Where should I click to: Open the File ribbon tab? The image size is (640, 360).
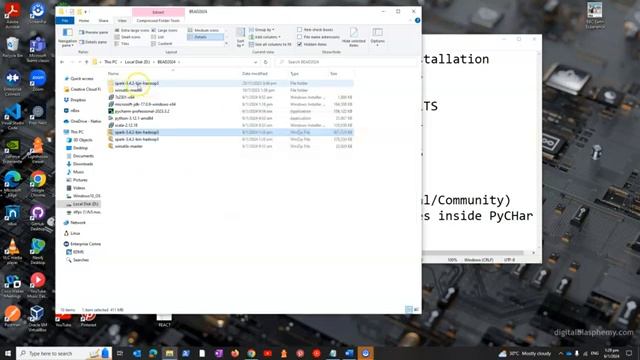[65, 20]
